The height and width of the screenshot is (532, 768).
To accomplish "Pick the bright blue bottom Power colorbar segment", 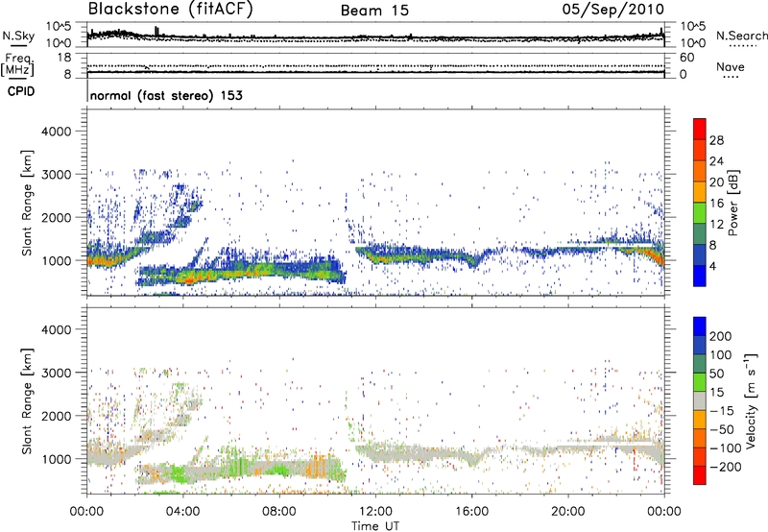I will [700, 277].
